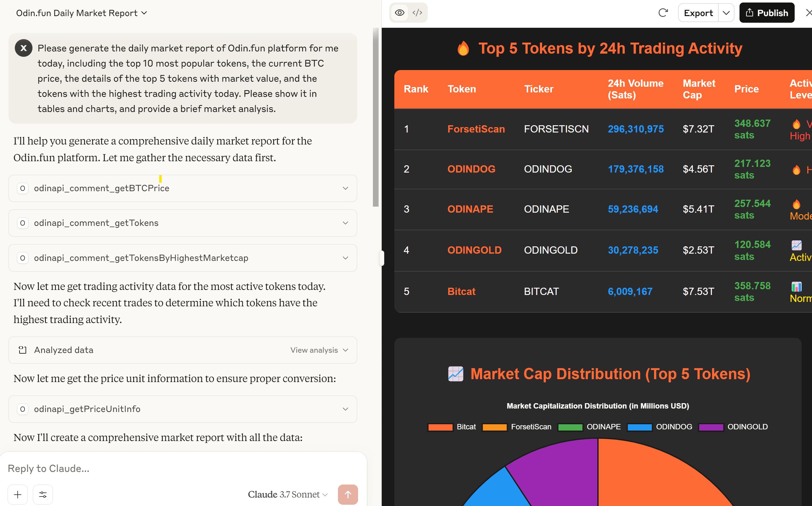Expand odinapi_getPriceUnitInfo tool call

coord(183,409)
